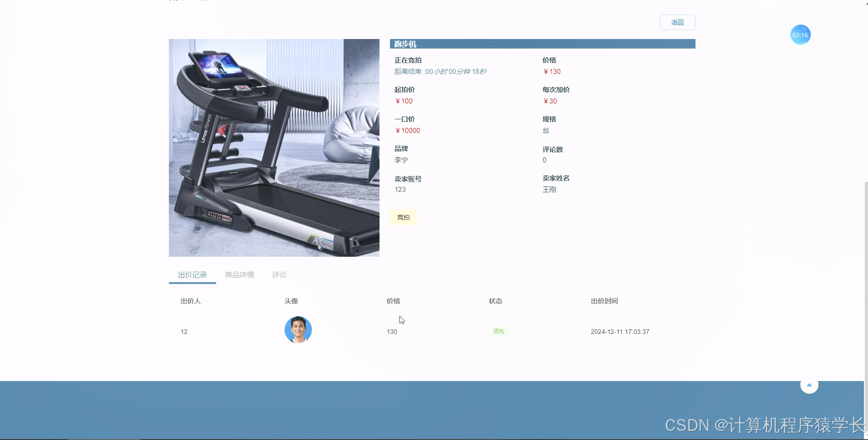Click the seller account 123 value
This screenshot has width=868, height=440.
click(400, 189)
